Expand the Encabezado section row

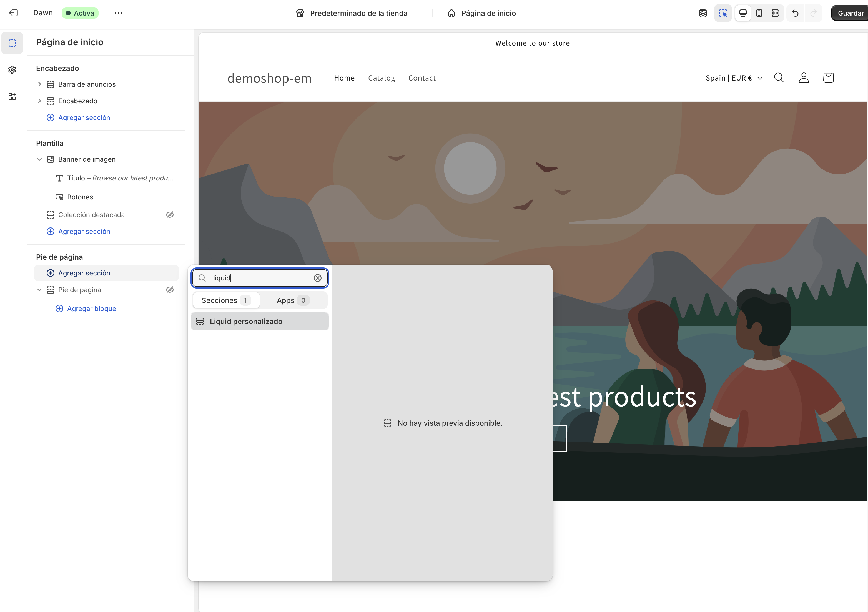tap(39, 101)
